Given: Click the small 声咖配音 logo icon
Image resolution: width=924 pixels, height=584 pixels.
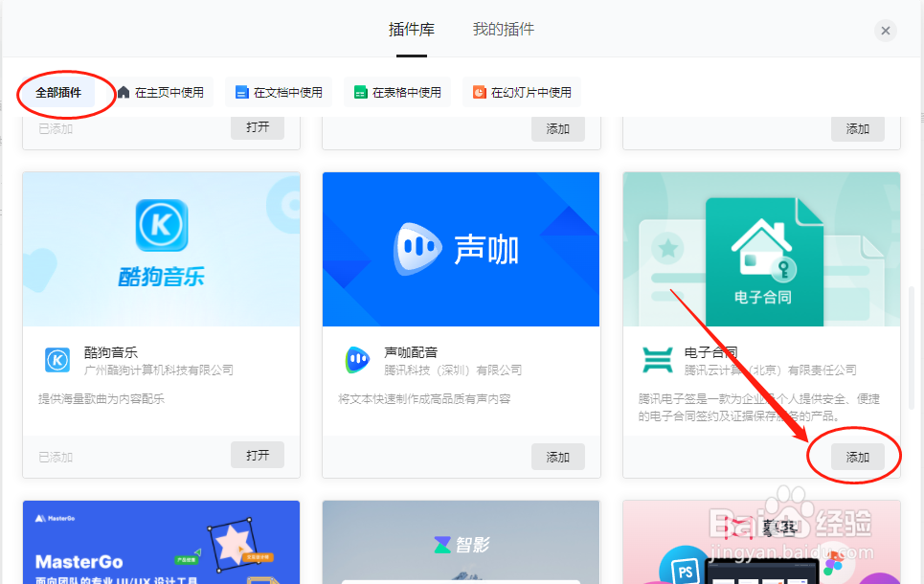Looking at the screenshot, I should click(357, 360).
